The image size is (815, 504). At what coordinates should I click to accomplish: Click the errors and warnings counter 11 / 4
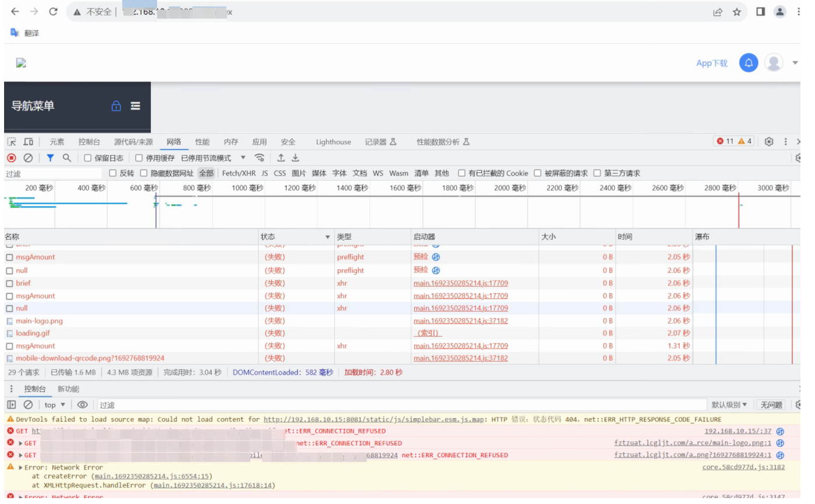coord(735,141)
